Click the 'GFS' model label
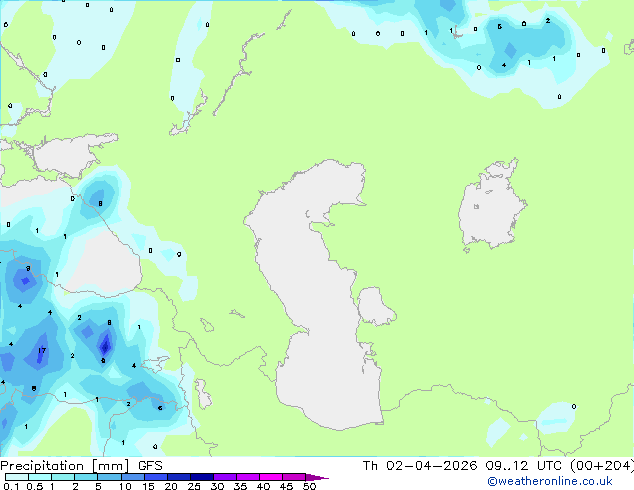The width and height of the screenshot is (634, 490). click(x=150, y=466)
